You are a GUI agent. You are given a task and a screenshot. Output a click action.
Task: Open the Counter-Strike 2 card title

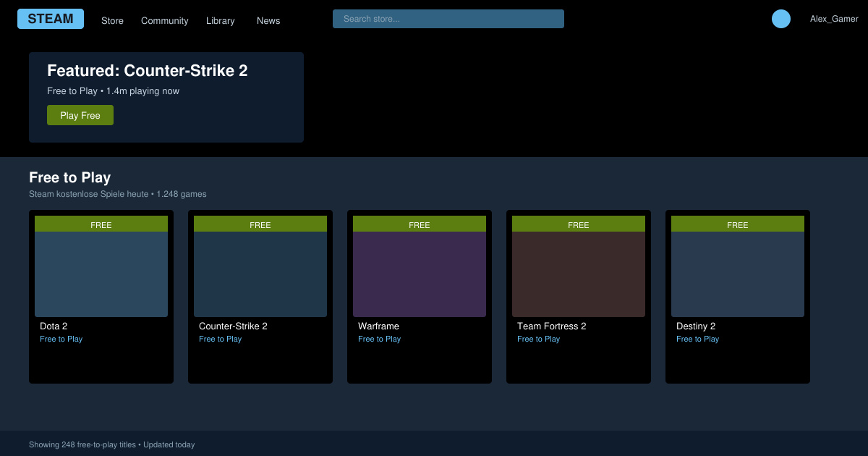[x=233, y=326]
